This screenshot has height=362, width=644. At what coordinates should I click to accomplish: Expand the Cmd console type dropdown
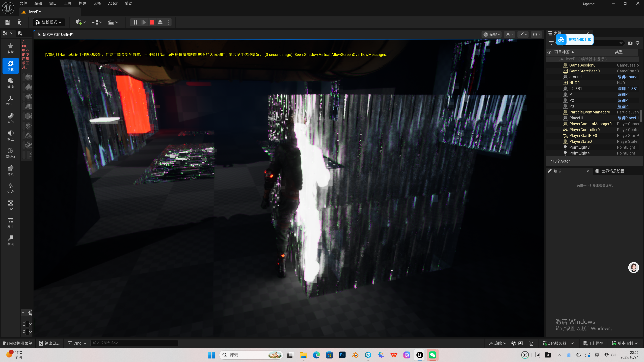(x=77, y=343)
